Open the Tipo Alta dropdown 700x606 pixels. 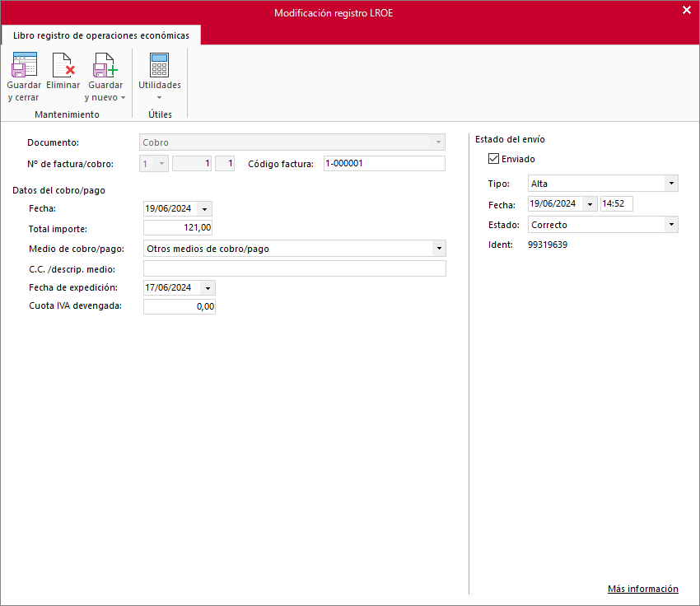[671, 184]
